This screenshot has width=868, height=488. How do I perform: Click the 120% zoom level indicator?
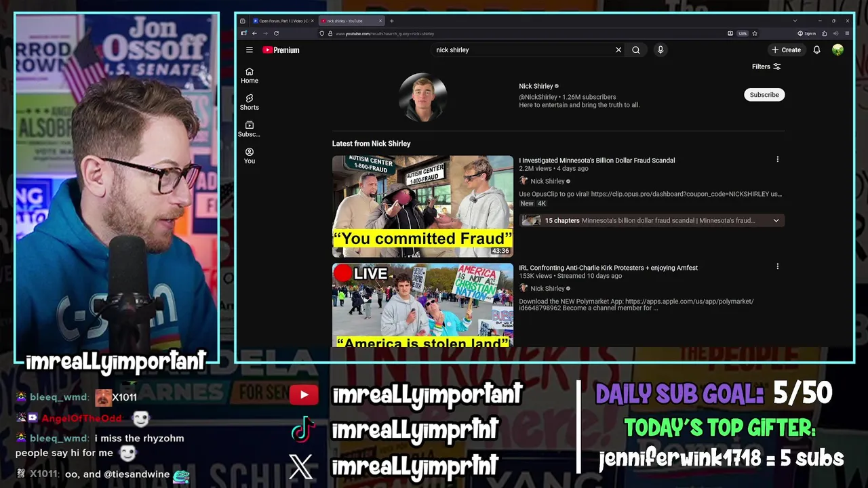743,33
